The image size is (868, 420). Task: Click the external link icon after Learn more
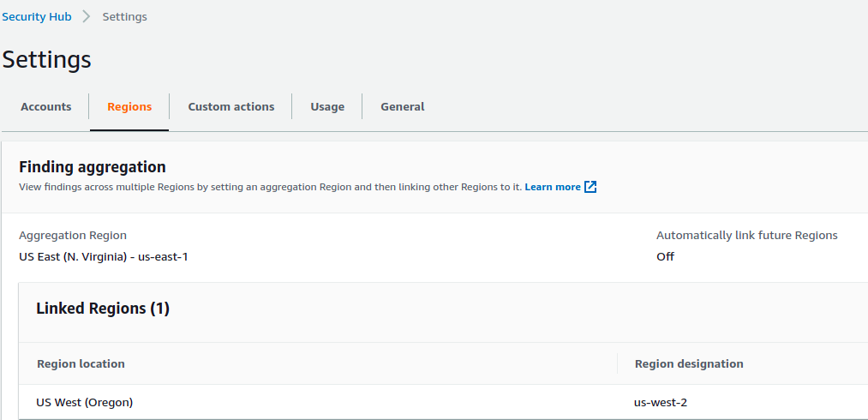click(x=590, y=187)
